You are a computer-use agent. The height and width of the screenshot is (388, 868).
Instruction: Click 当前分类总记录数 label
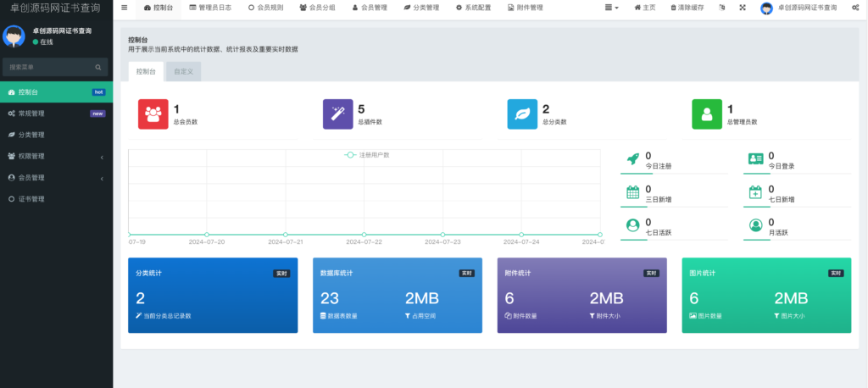(167, 316)
